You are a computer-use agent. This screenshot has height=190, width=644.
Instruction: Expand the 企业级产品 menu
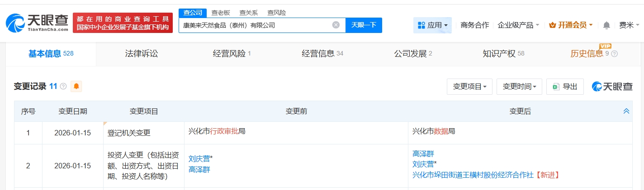(518, 25)
